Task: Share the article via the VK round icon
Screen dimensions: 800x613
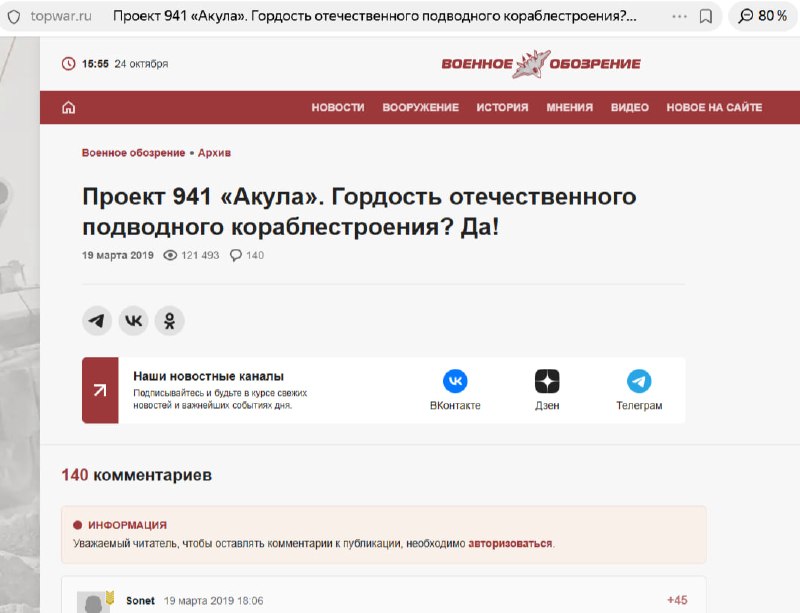Action: pos(134,321)
